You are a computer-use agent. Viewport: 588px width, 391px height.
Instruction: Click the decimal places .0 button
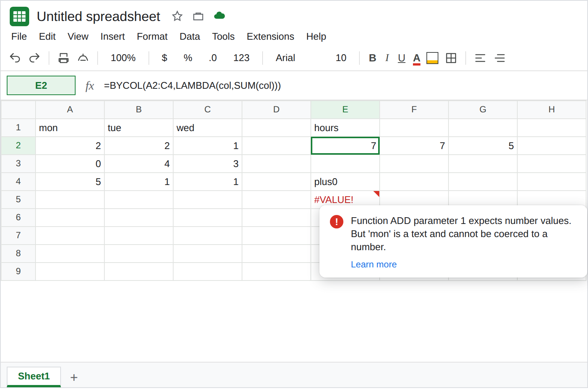point(213,58)
